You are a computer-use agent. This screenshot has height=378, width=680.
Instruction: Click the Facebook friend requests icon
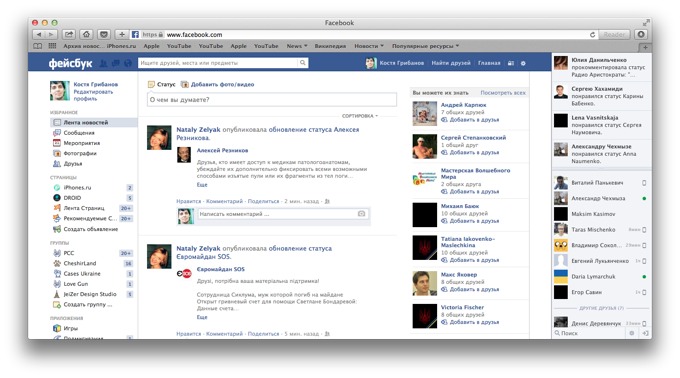[x=103, y=63]
